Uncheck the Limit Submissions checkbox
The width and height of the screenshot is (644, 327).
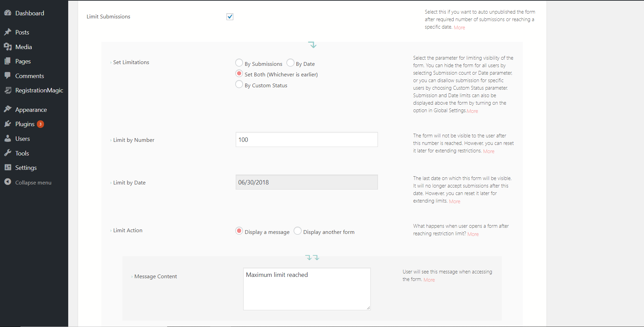pyautogui.click(x=230, y=17)
